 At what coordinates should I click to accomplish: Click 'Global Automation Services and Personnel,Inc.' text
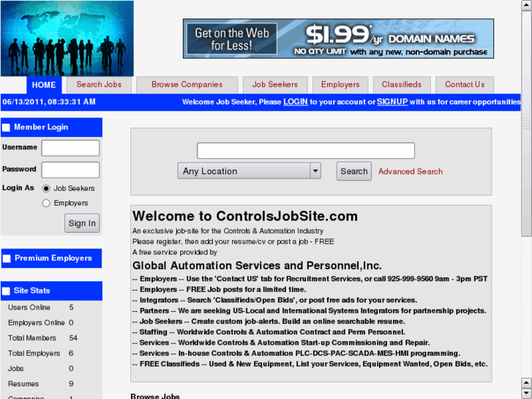(x=257, y=266)
